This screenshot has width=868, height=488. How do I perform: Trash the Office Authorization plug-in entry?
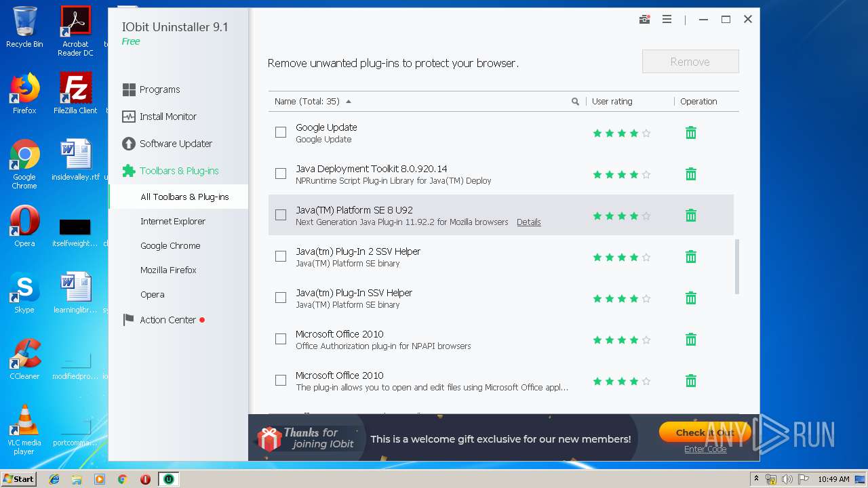coord(690,340)
